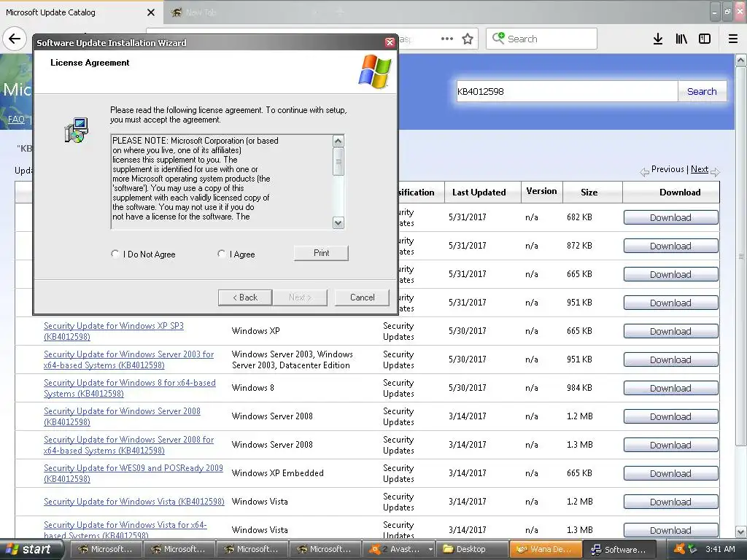
Task: Download the Windows XP SP3 update
Action: [x=670, y=331]
